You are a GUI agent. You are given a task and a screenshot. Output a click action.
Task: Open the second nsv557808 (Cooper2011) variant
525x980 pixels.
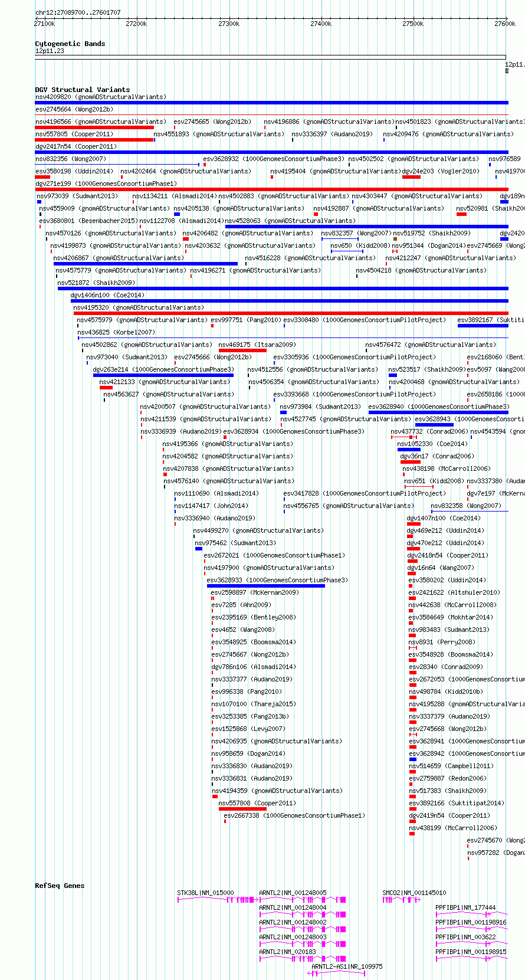(257, 803)
